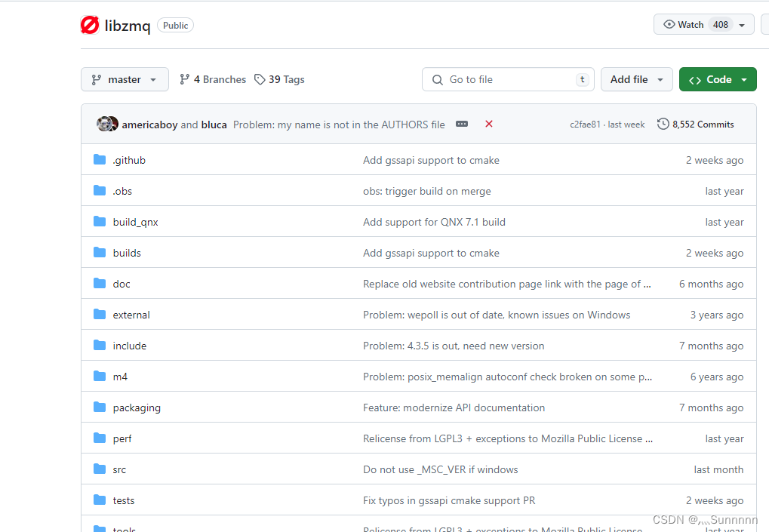Click the src folder icon
The height and width of the screenshot is (532, 769).
coord(100,469)
